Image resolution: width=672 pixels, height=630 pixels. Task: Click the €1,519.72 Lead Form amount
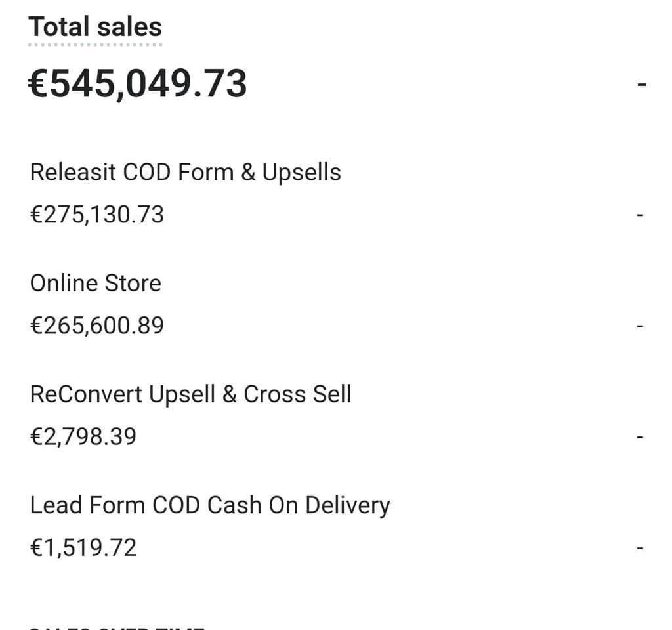click(83, 548)
